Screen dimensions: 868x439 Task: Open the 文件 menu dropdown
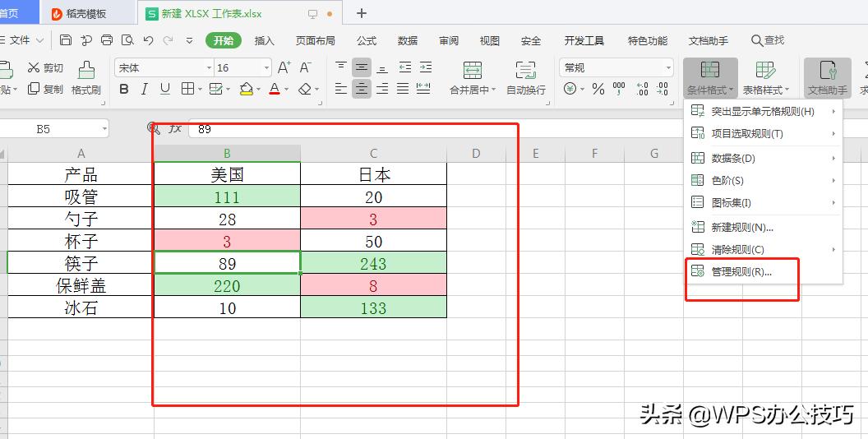[x=22, y=39]
